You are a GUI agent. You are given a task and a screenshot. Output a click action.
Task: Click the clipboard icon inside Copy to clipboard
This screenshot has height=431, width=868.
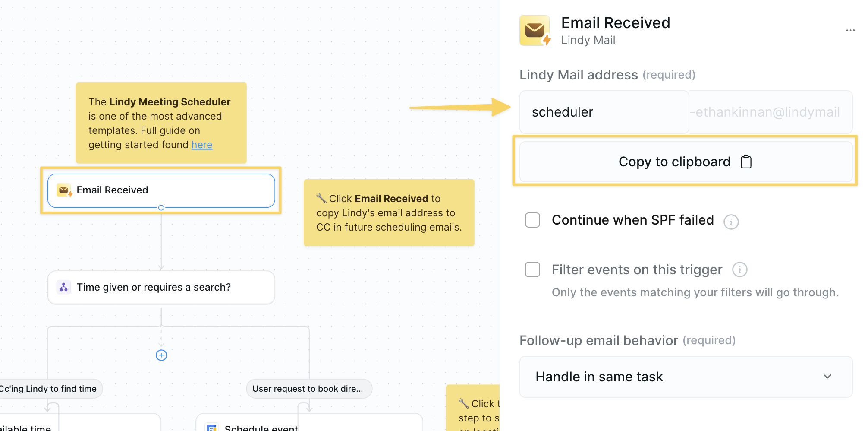pos(746,162)
